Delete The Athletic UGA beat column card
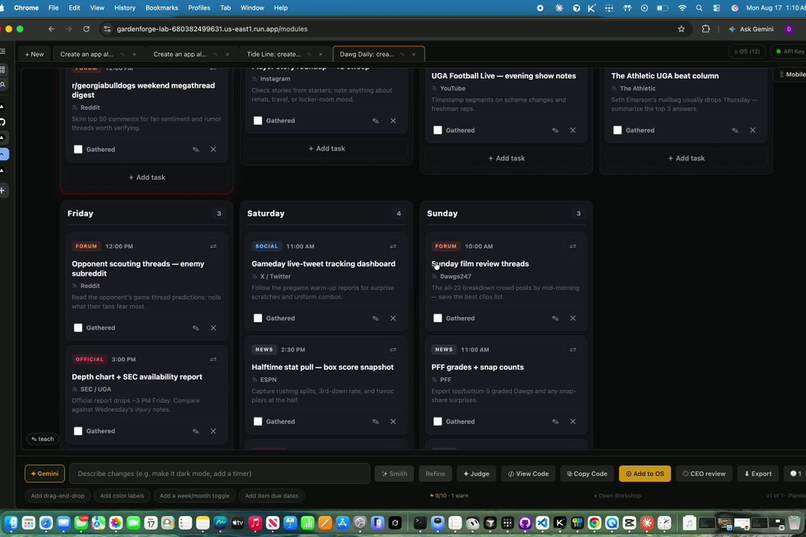Viewport: 806px width, 537px height. pos(753,131)
